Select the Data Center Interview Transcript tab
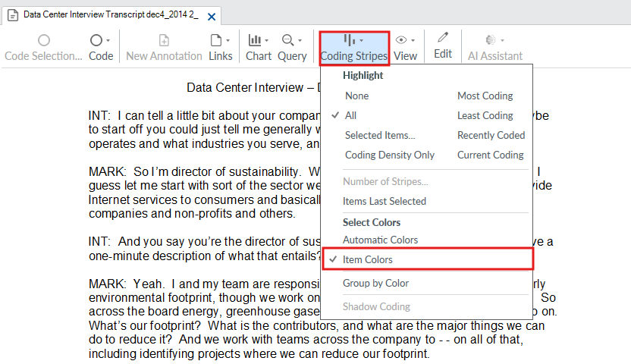631x364 pixels. pos(111,15)
